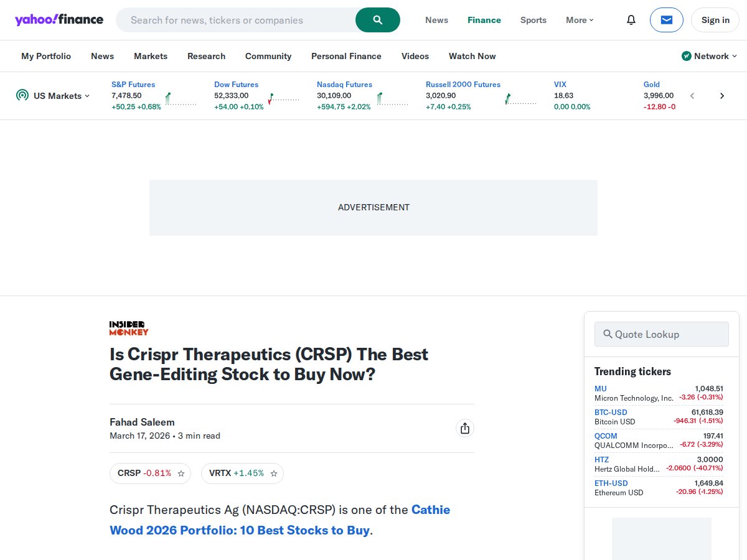Open the MU trending ticker
Image resolution: width=747 pixels, height=560 pixels.
click(659, 393)
